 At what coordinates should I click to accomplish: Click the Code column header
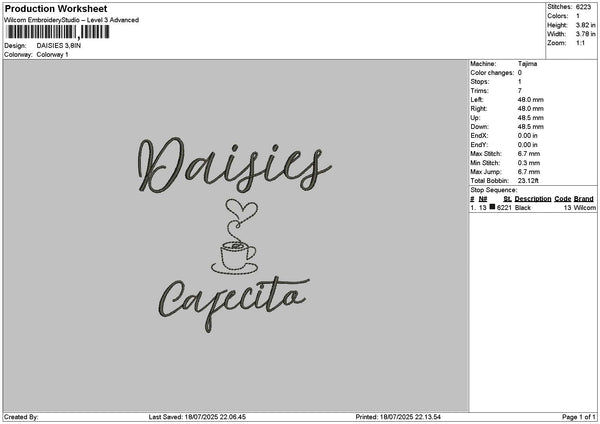click(x=563, y=199)
